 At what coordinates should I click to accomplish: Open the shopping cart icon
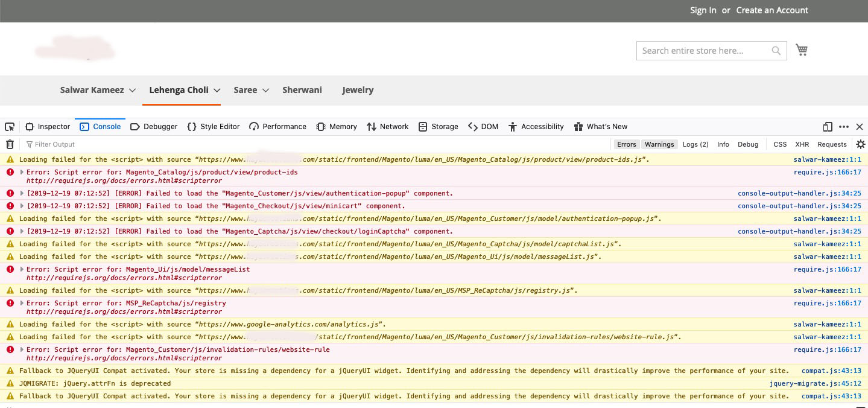802,49
